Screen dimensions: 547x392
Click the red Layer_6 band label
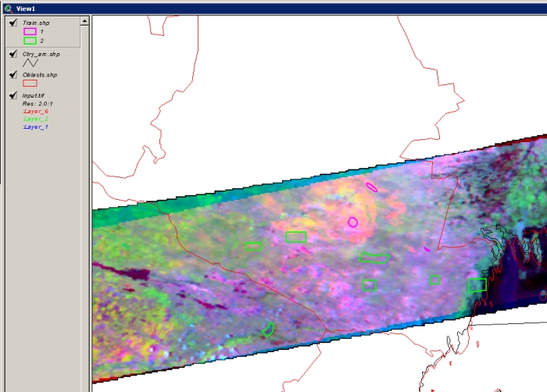coord(35,111)
